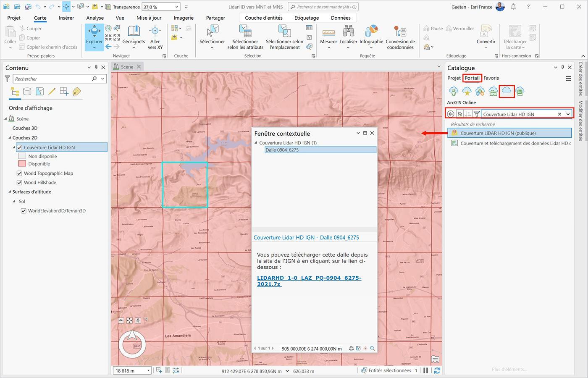Screen dimensions: 588x378
Task: Switch to the Analyse ribbon tab
Action: (95, 18)
